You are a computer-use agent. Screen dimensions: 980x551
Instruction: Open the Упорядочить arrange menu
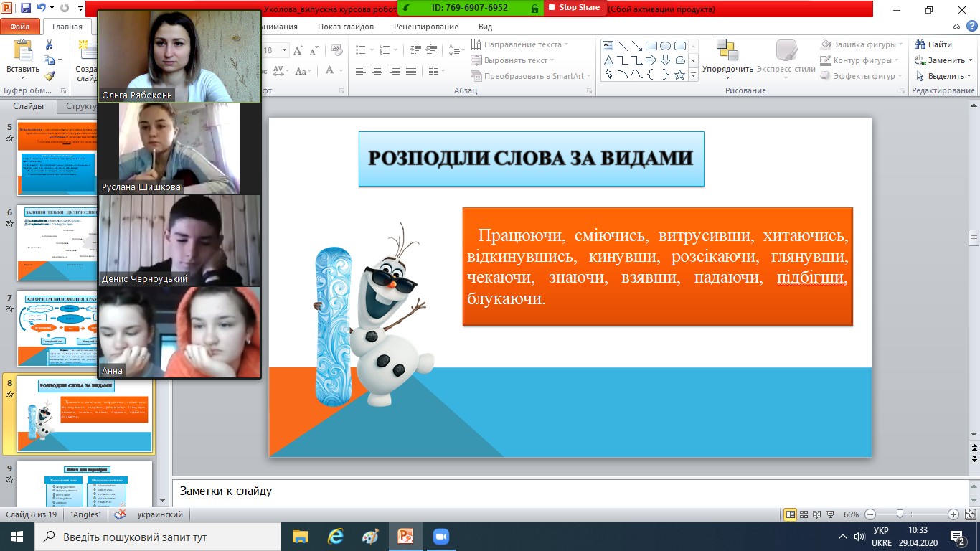click(727, 57)
